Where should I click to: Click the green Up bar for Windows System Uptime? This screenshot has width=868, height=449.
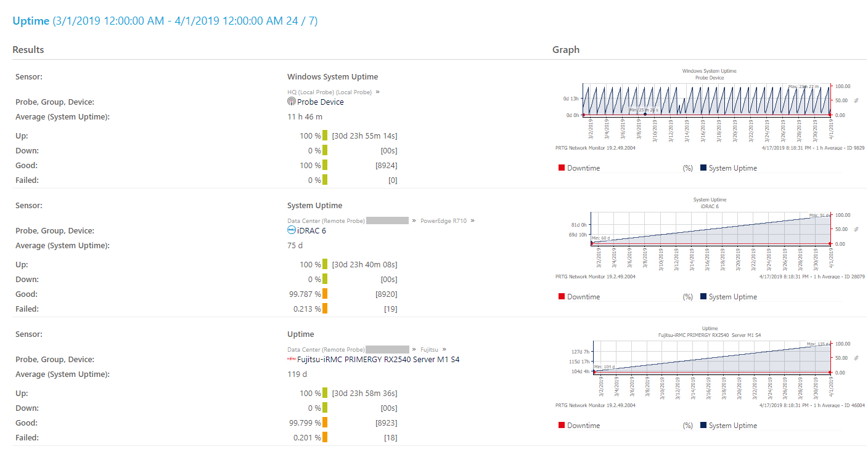325,136
